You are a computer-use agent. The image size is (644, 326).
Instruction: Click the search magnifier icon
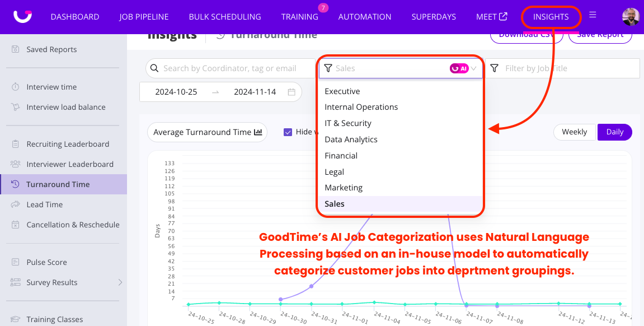pos(154,68)
